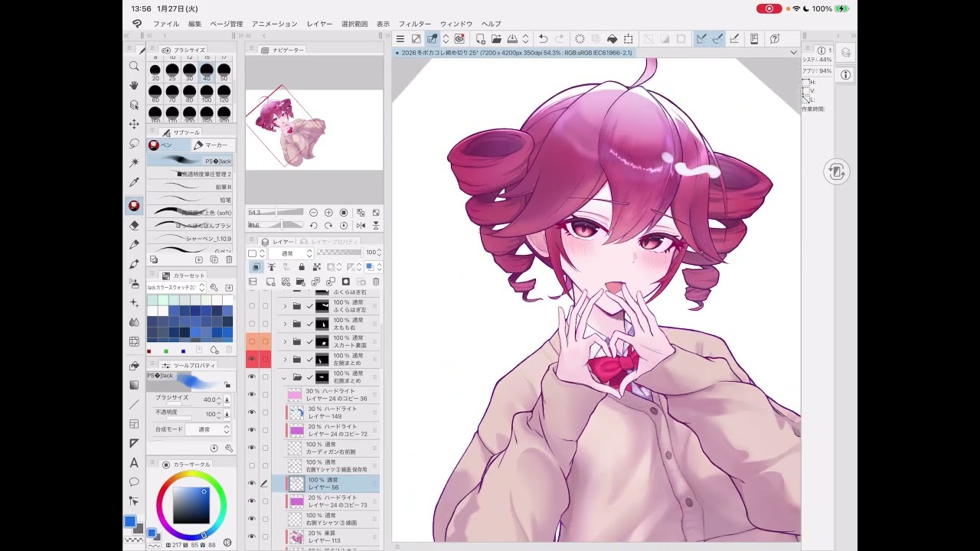Select the 2026 冬ボカコレ canvas tab
The image size is (980, 551).
tap(513, 53)
